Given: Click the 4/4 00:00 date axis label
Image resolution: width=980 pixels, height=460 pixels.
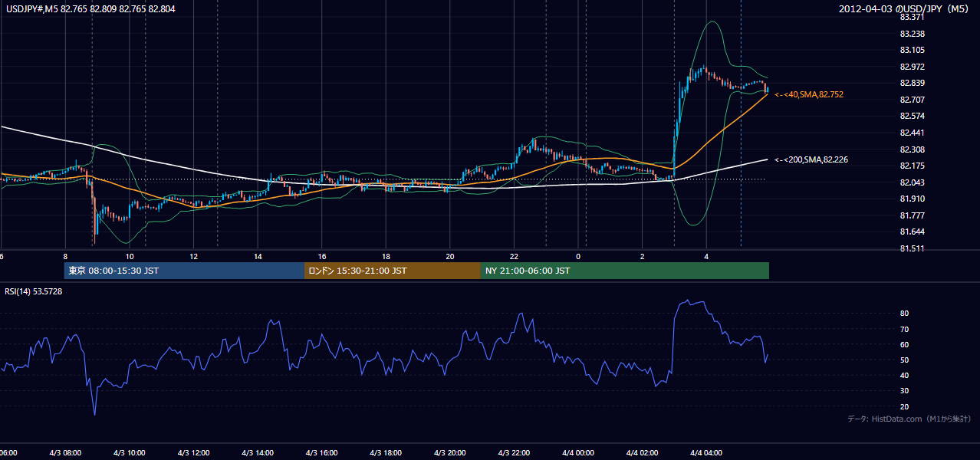Looking at the screenshot, I should (578, 453).
